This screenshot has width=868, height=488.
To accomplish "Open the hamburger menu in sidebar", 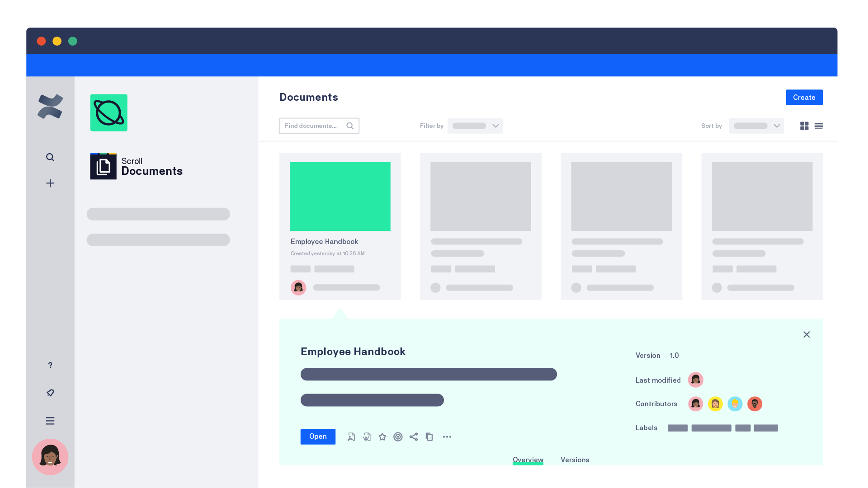I will [x=50, y=421].
